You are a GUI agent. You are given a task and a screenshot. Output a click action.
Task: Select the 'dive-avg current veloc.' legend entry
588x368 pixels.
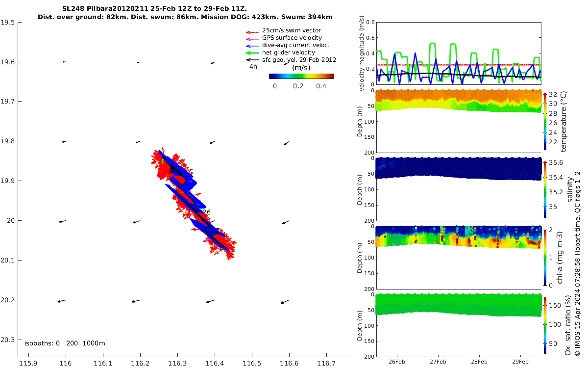click(x=288, y=45)
